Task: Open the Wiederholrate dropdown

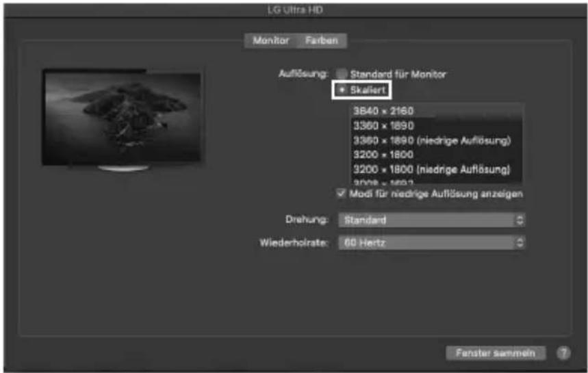Action: 432,243
